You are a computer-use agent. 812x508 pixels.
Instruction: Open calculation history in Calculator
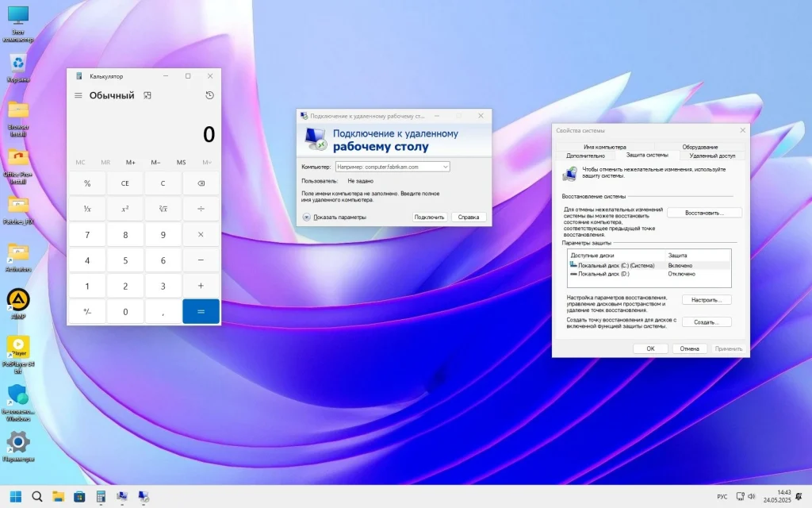209,94
